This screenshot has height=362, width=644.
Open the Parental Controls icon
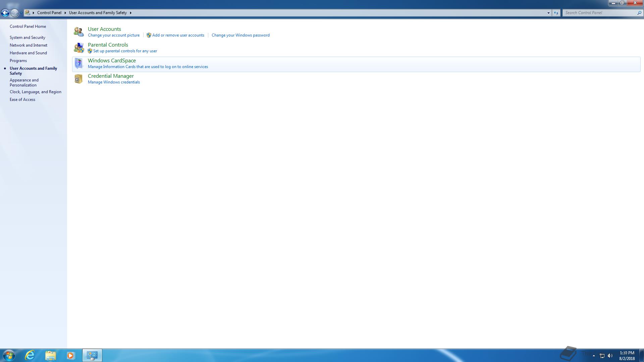(78, 48)
